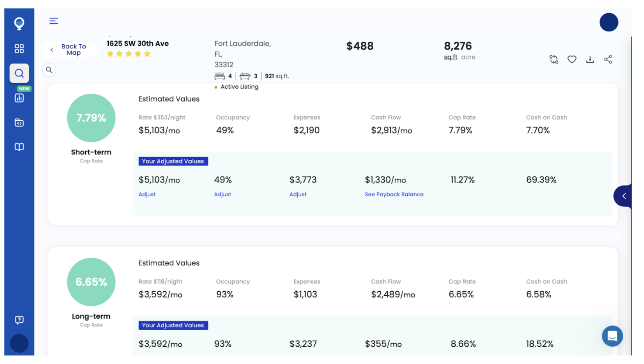Viewport: 644px width, 364px height.
Task: Click the $488 price value
Action: tap(360, 46)
